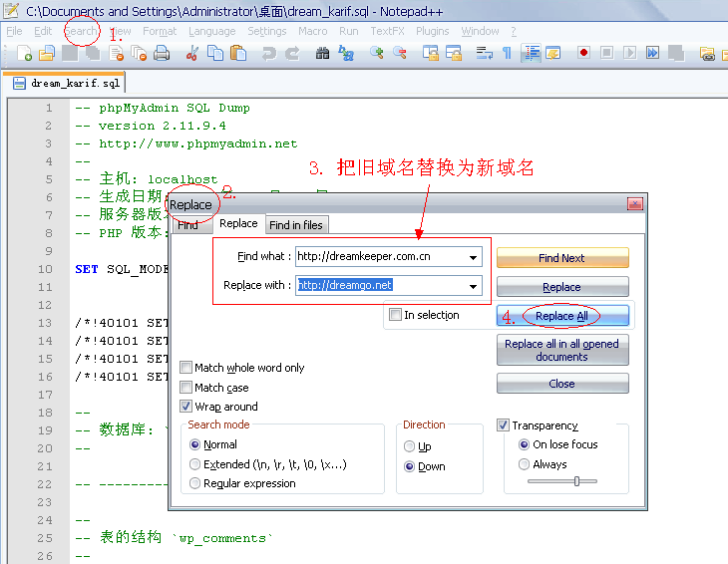Click the User defined language dialog icon
This screenshot has width=728, height=564.
click(x=552, y=54)
